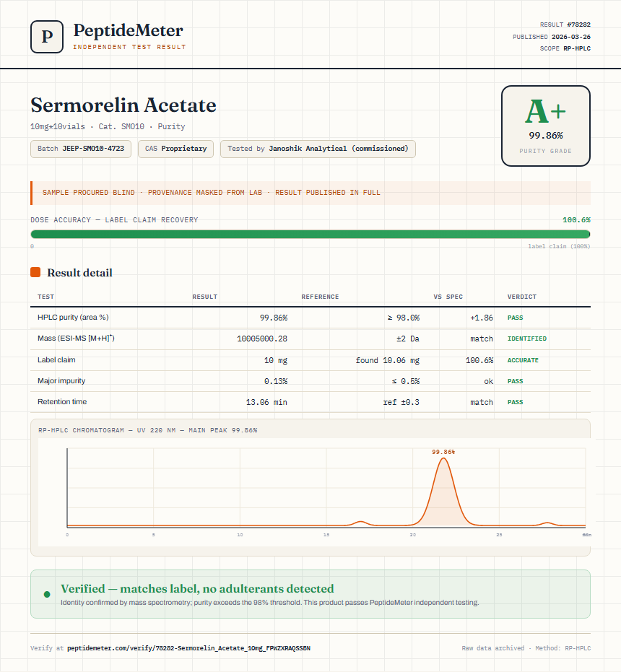Screen dimensions: 621x672
Task: Click the PASS verdict in HPLC purity row
Action: 515,318
